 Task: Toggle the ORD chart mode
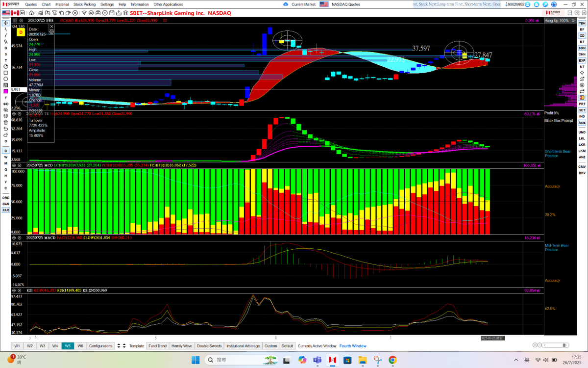(6, 198)
